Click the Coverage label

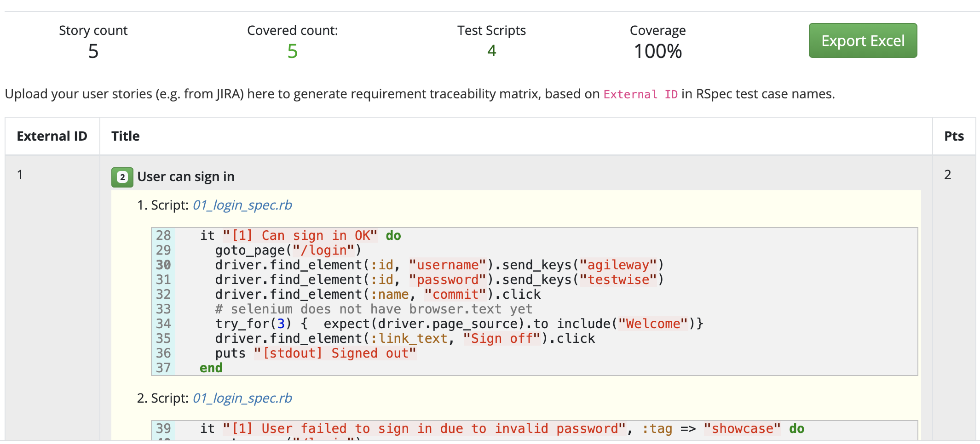658,30
